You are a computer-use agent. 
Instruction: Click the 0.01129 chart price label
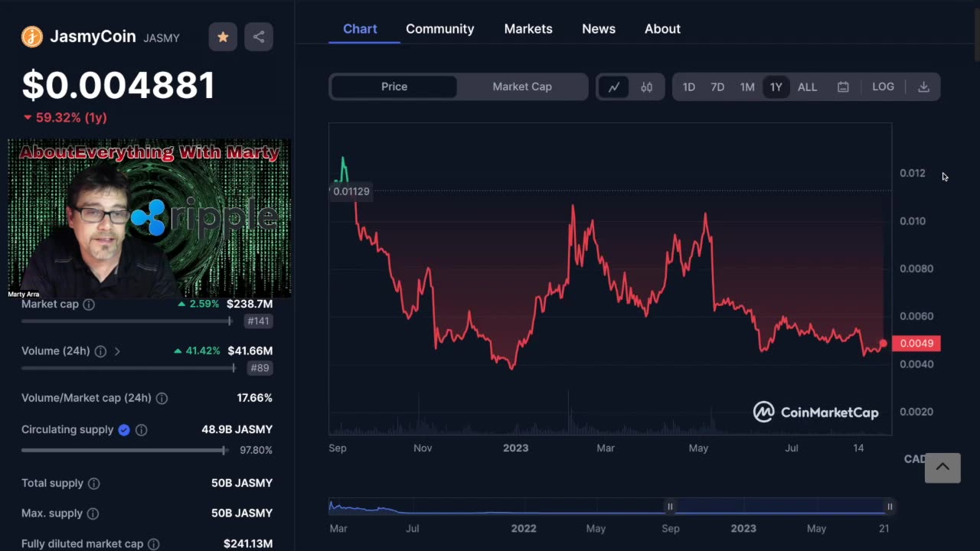(351, 191)
